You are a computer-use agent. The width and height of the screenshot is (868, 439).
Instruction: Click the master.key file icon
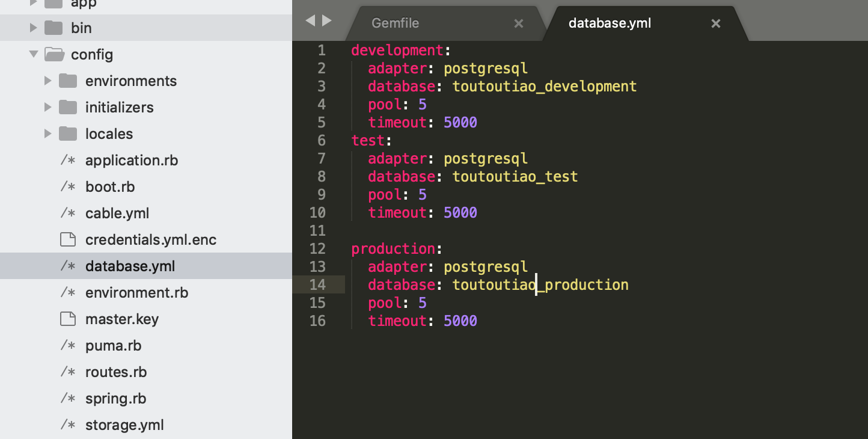tap(68, 319)
